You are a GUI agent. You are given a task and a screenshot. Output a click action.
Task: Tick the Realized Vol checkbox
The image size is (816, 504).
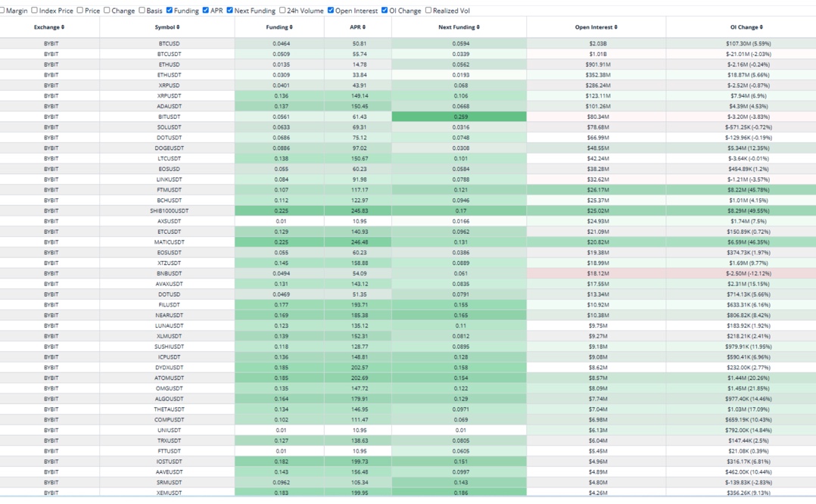pos(428,11)
